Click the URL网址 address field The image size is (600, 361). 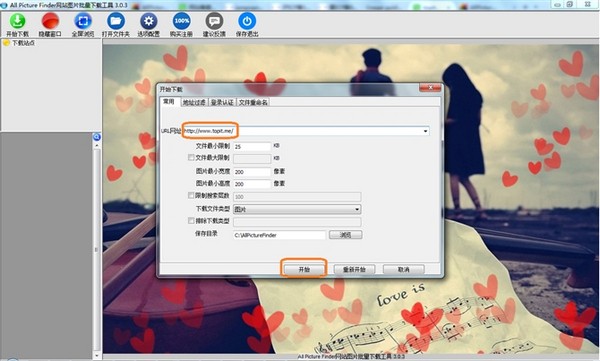click(305, 131)
